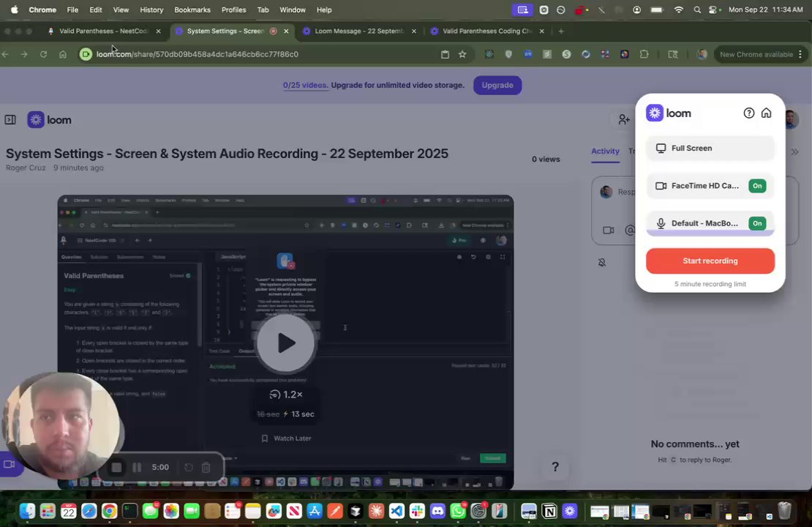Switch to Valid Parentheses Coding Challenge tab

486,31
